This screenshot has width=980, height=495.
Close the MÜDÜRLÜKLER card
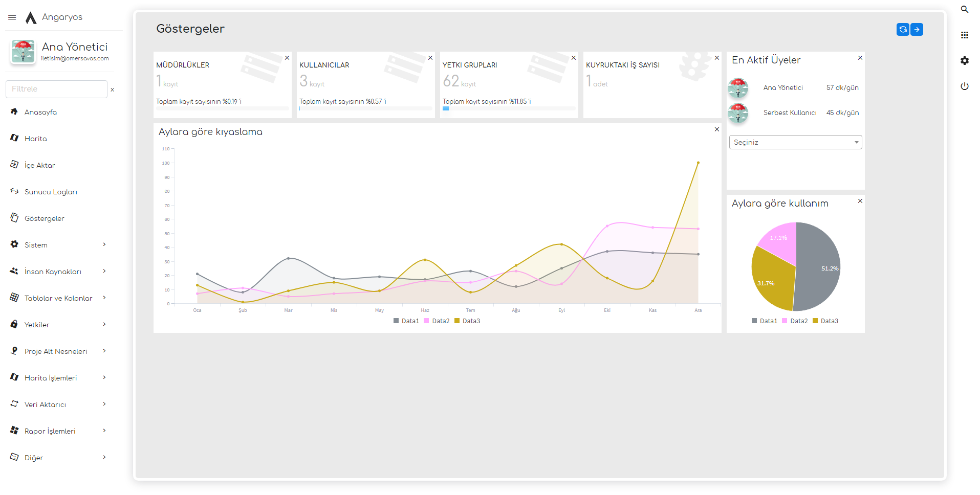[287, 58]
